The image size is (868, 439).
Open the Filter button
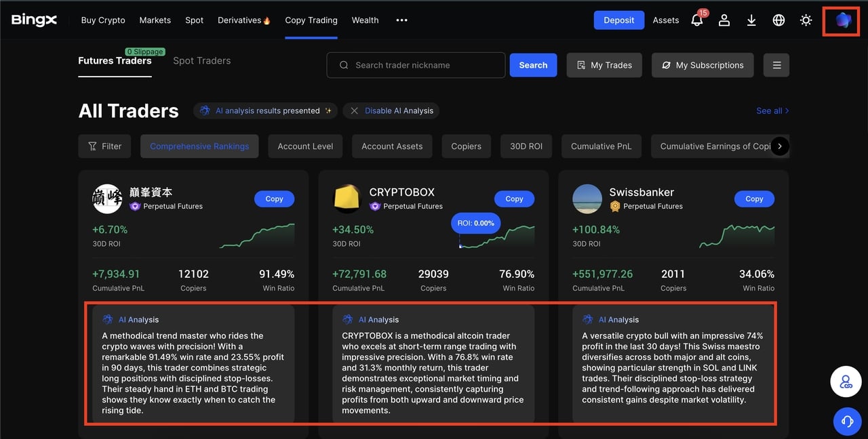tap(105, 146)
